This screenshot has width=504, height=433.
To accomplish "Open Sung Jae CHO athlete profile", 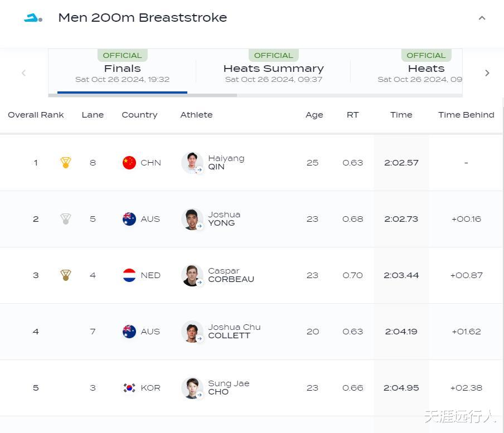I will [x=228, y=388].
